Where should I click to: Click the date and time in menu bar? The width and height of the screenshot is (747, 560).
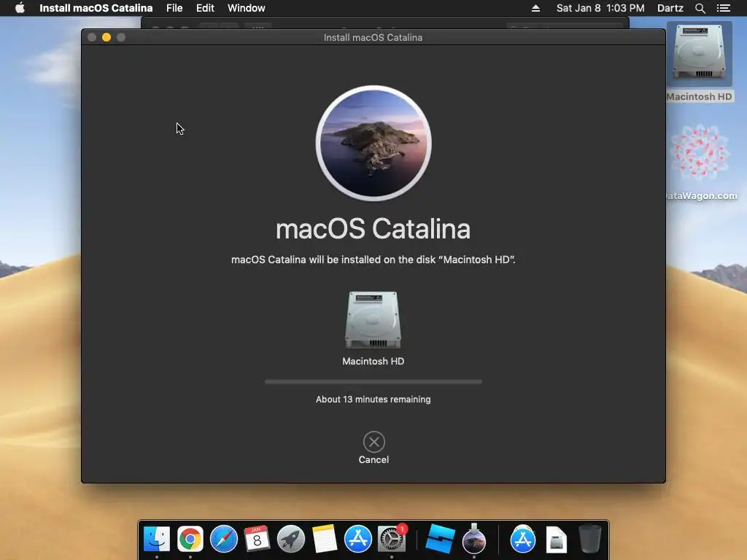pyautogui.click(x=600, y=8)
